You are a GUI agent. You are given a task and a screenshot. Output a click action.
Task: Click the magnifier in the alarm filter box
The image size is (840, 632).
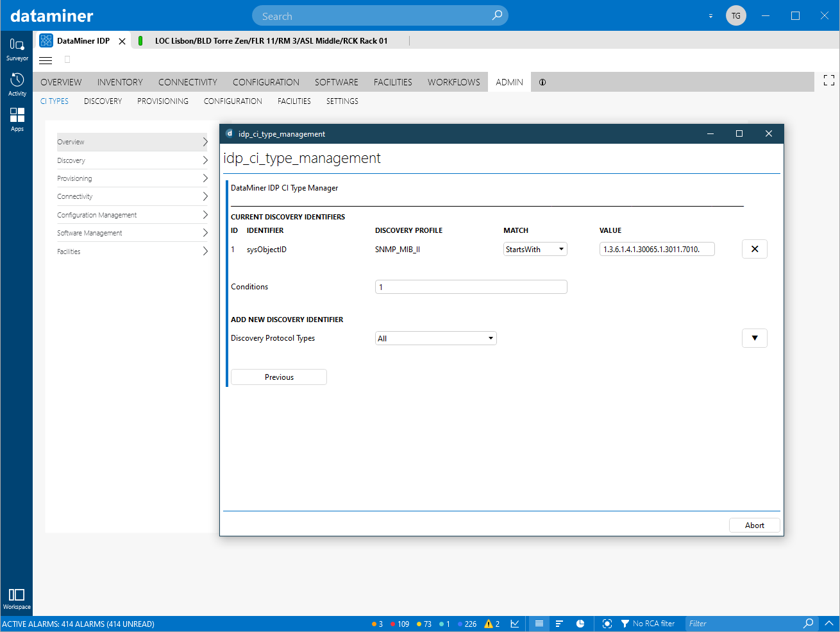pos(809,624)
